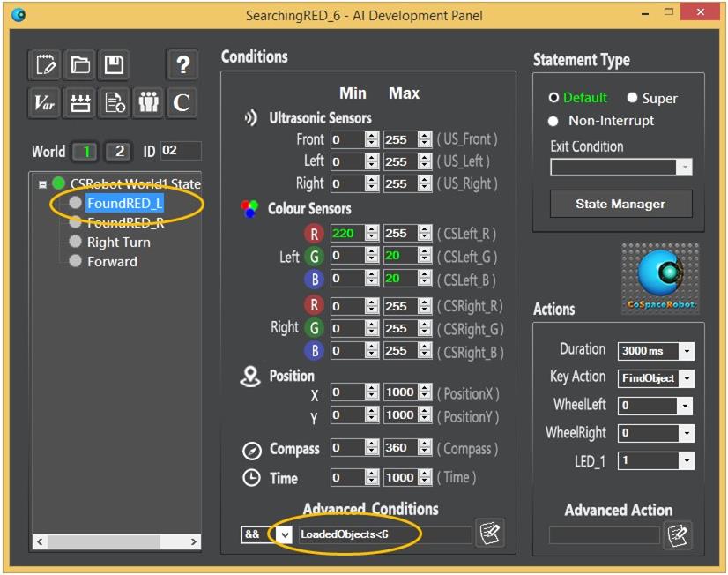Viewport: 728px width, 575px height.
Task: Expand the Key Action FindObject dropdown
Action: [x=687, y=378]
